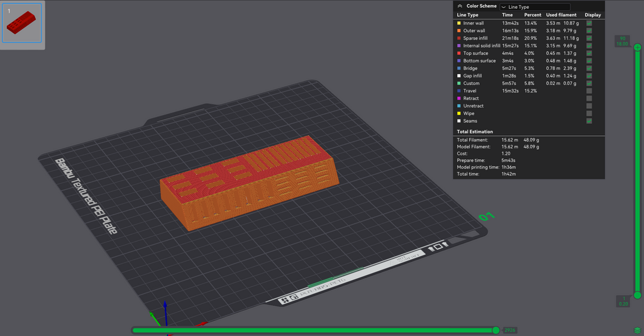Click Sparse infill time 21m18s
Viewport: 644px width, 336px height.
[x=510, y=38]
